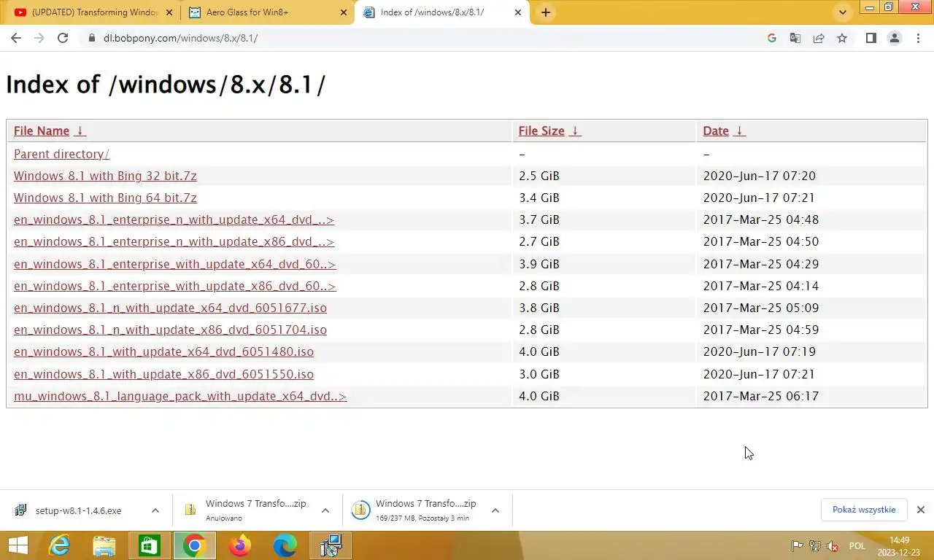Sort descending arrow next to File Name
Screen dimensions: 934x560
click(80, 131)
